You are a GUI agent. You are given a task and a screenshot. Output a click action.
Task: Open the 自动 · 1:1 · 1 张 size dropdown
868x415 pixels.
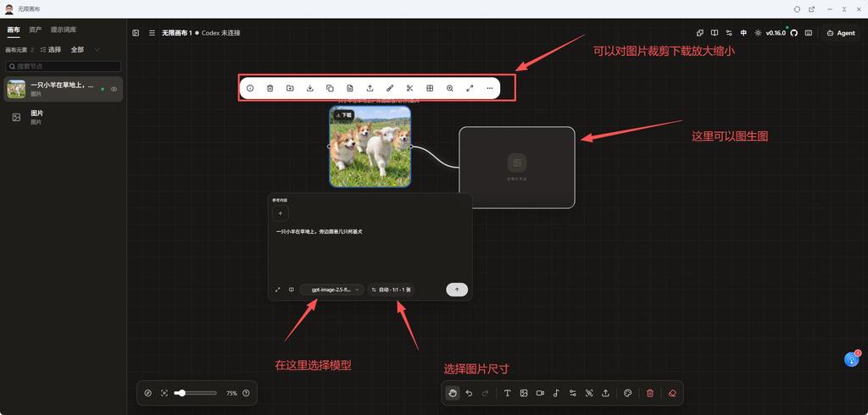[392, 290]
